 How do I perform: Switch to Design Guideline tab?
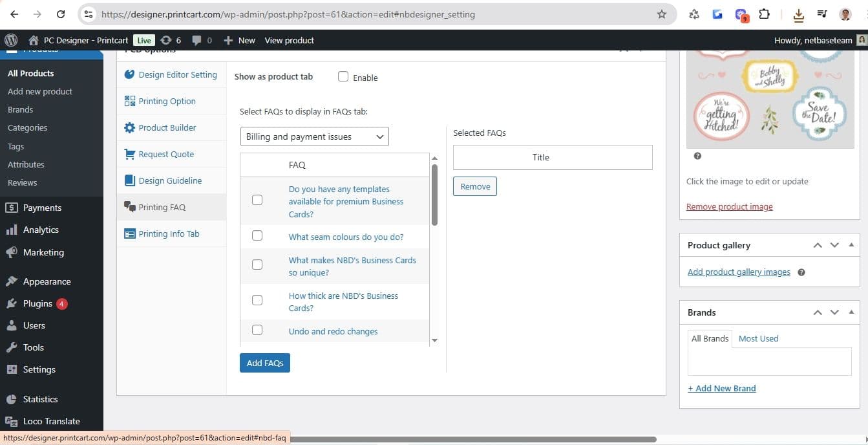point(171,180)
